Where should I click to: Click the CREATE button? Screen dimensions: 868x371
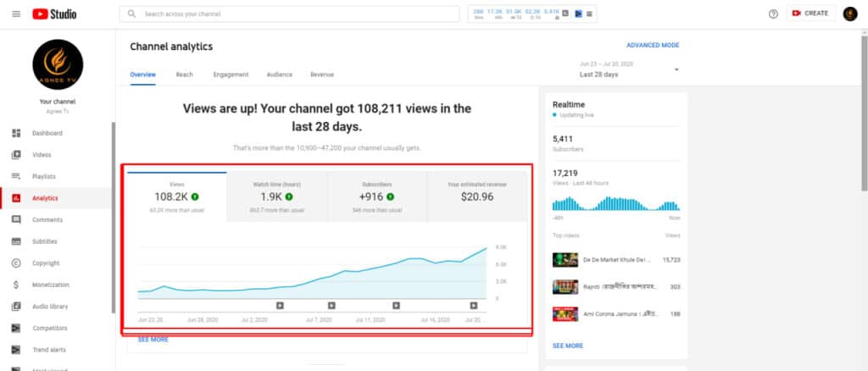(x=809, y=14)
